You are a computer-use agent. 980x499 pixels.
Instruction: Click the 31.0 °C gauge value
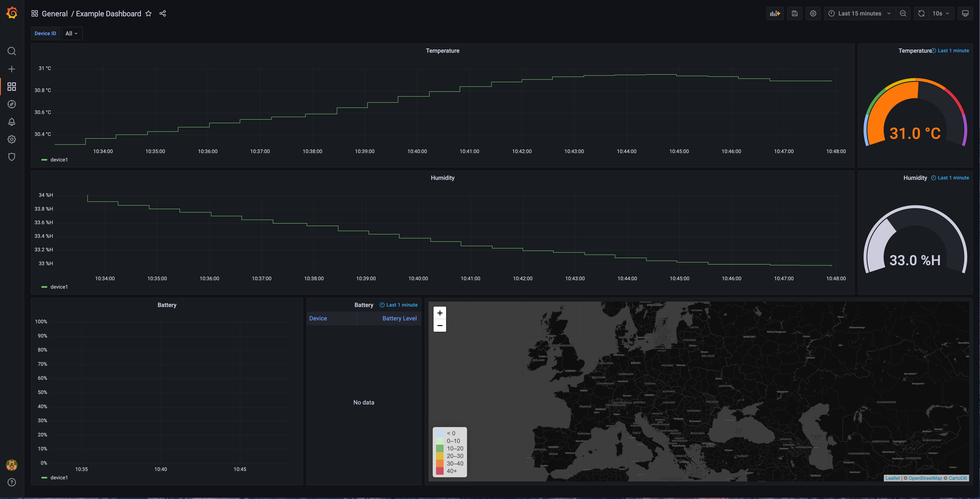[x=915, y=134]
